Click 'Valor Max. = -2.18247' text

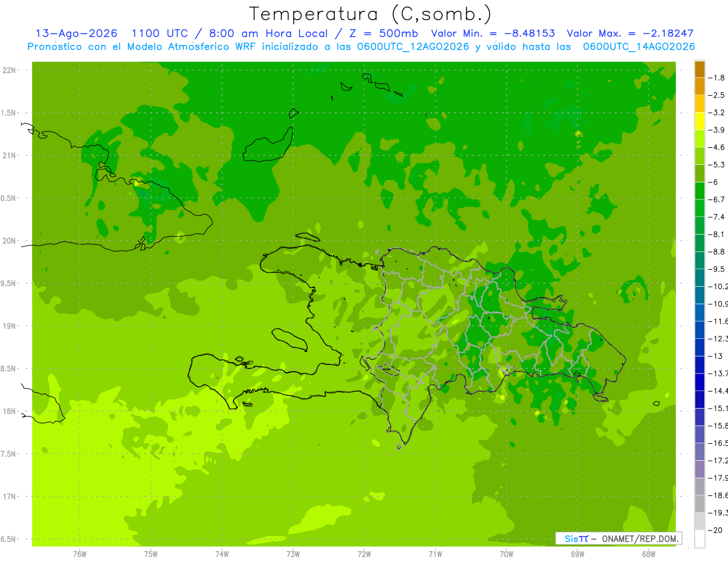(630, 33)
